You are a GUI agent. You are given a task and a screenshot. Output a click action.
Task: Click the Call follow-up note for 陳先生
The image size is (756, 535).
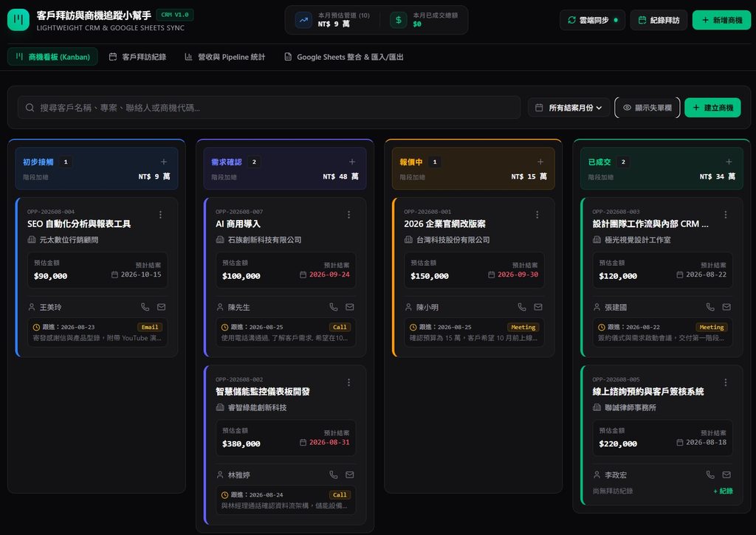(286, 333)
